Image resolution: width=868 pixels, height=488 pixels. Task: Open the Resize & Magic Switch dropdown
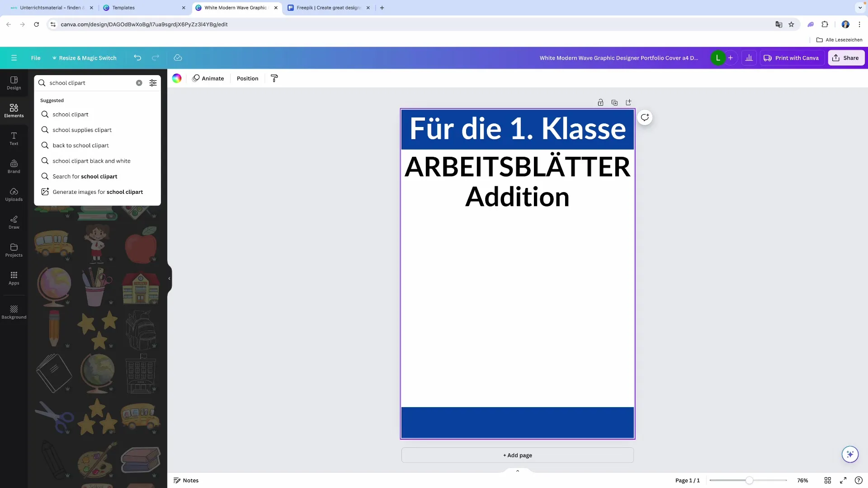click(x=85, y=58)
